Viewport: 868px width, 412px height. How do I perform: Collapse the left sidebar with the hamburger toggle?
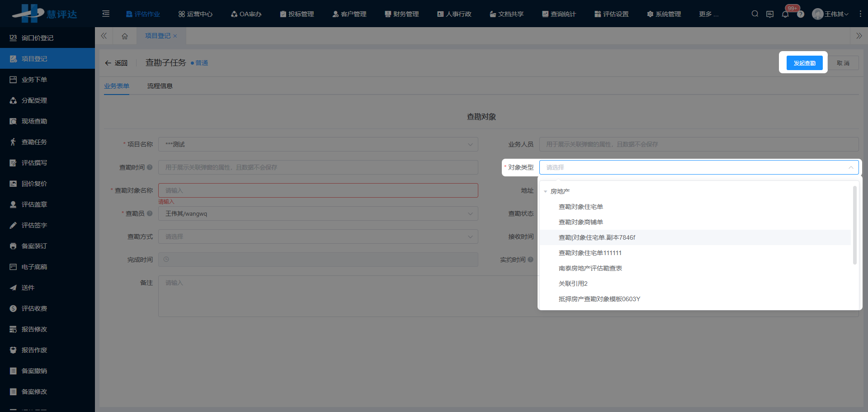coord(105,14)
